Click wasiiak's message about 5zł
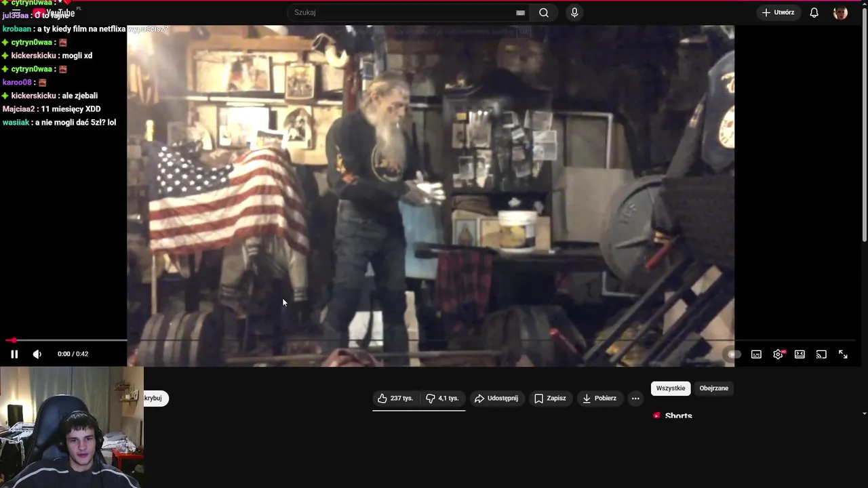Screen dimensions: 868x488 pyautogui.click(x=59, y=123)
